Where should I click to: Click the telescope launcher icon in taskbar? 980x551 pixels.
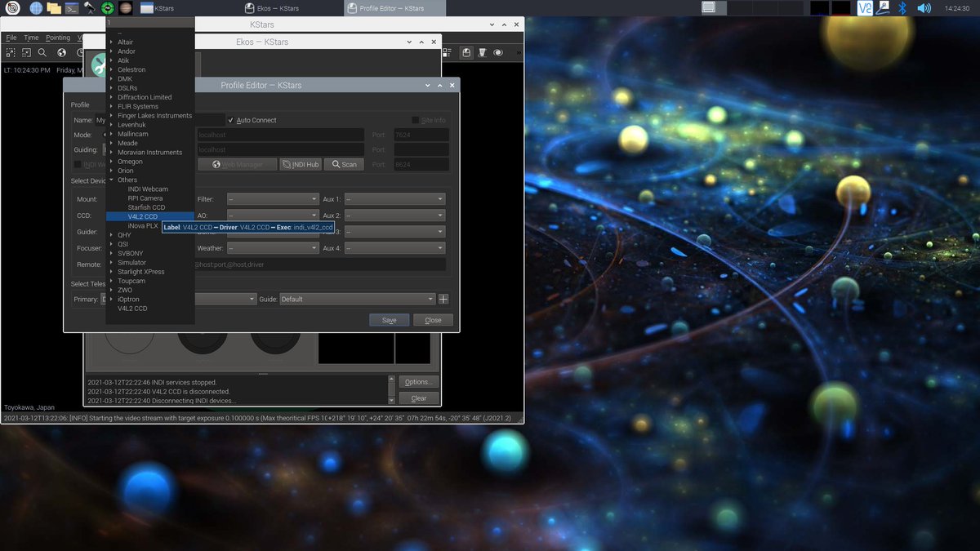(x=90, y=8)
